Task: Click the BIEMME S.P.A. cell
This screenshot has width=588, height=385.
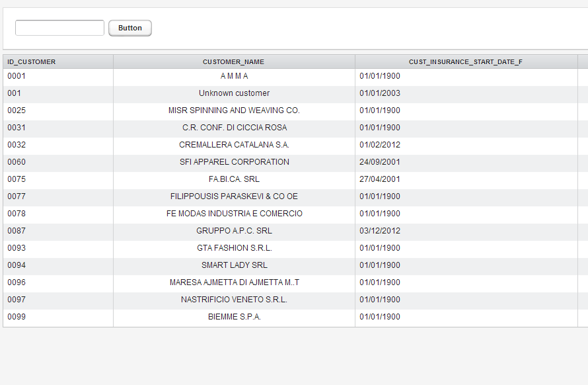Action: [234, 317]
